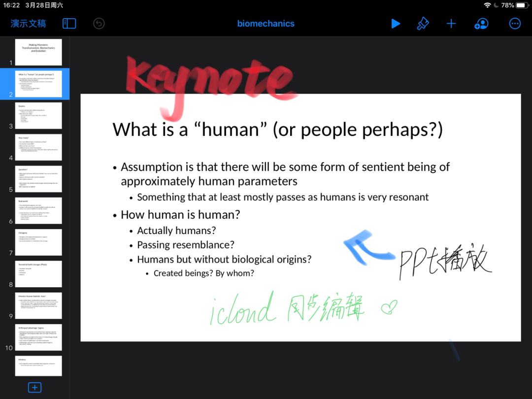Select slide 3 thumbnail in navigator
Viewport: 532px width, 399px height.
click(x=38, y=116)
